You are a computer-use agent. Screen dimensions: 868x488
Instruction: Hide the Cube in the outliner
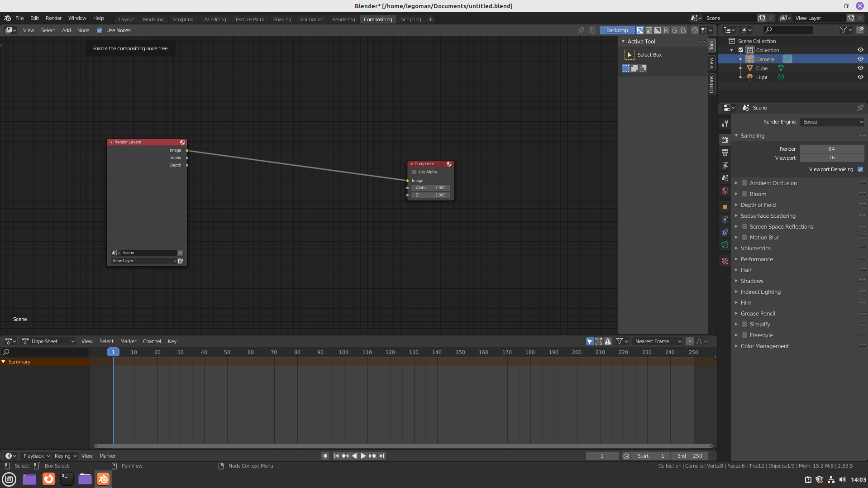(x=860, y=68)
